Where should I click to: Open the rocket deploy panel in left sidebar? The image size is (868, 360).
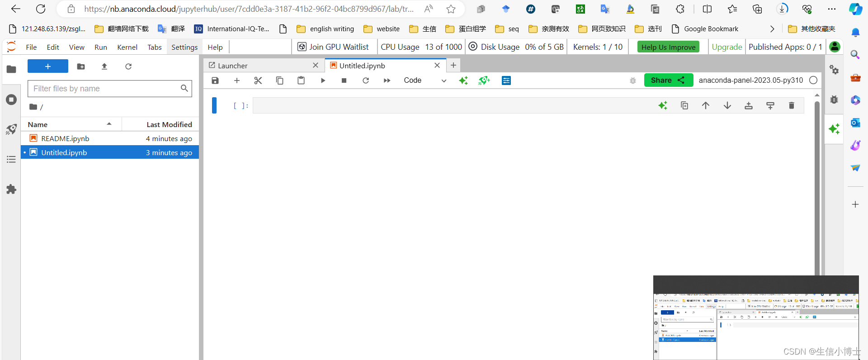click(11, 129)
